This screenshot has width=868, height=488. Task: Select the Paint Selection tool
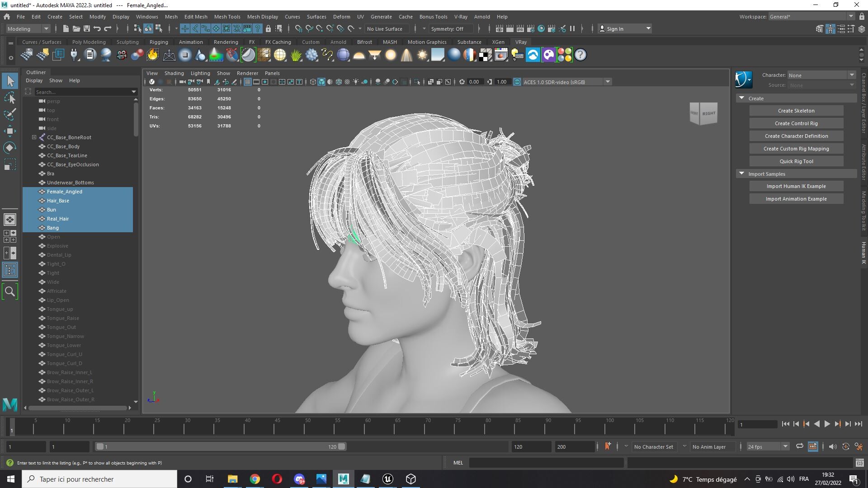tap(10, 114)
